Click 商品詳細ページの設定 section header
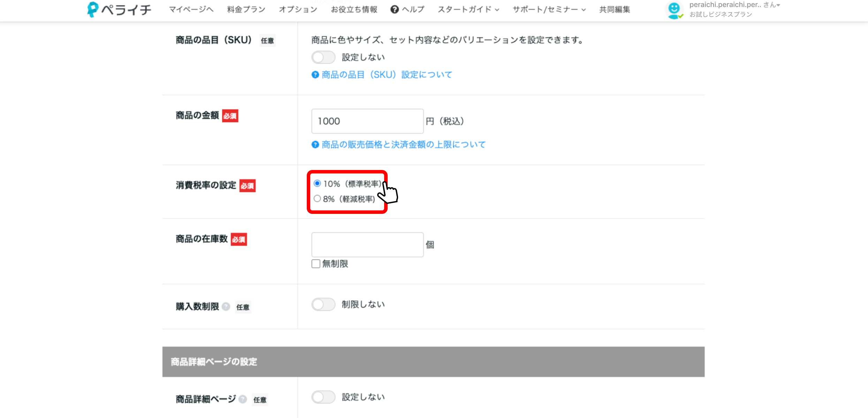Screen dimensions: 868x418 click(x=433, y=362)
